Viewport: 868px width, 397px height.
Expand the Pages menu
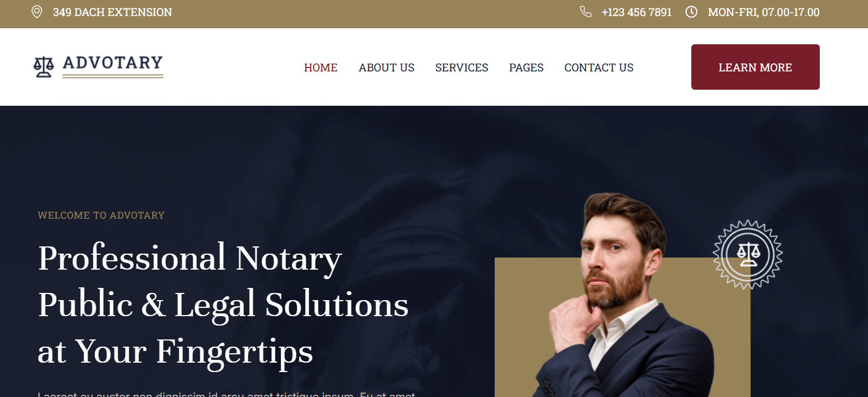pos(526,68)
